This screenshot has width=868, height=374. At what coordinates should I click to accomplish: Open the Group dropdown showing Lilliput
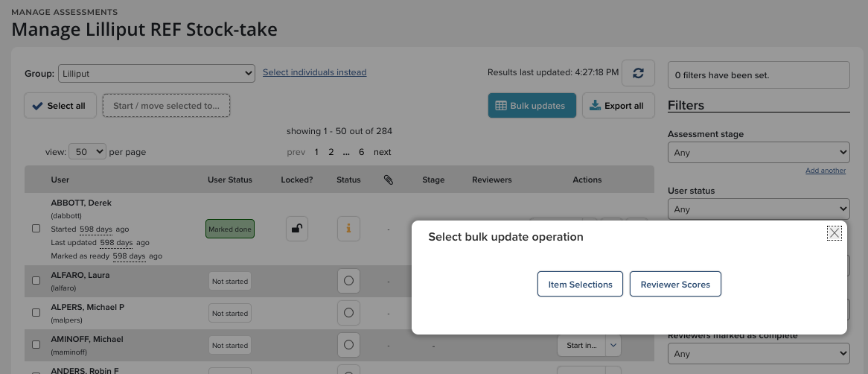pyautogui.click(x=156, y=73)
